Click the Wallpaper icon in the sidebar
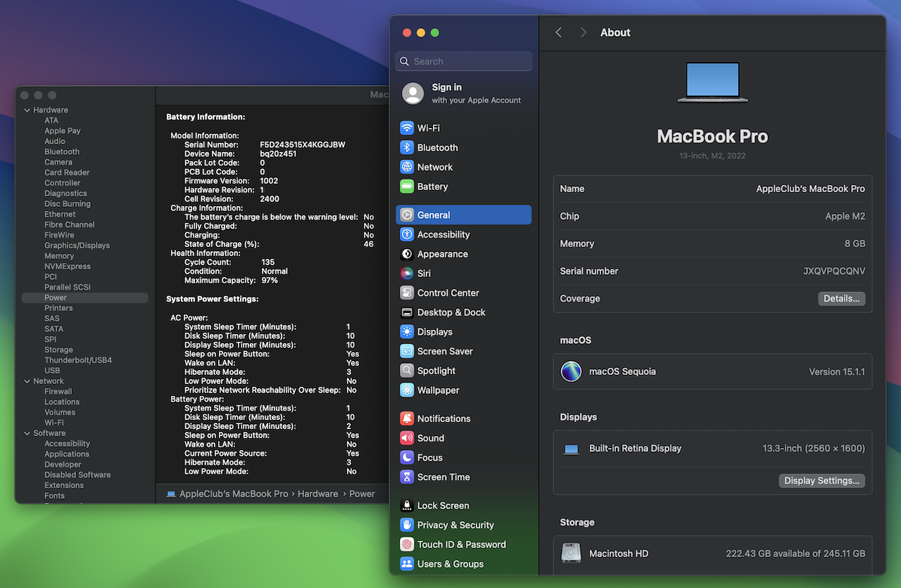Viewport: 901px width, 588px height. 407,390
